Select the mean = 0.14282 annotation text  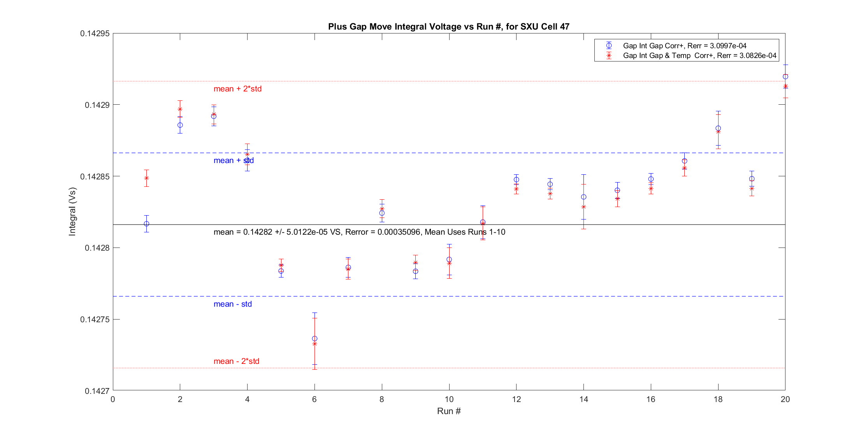359,232
